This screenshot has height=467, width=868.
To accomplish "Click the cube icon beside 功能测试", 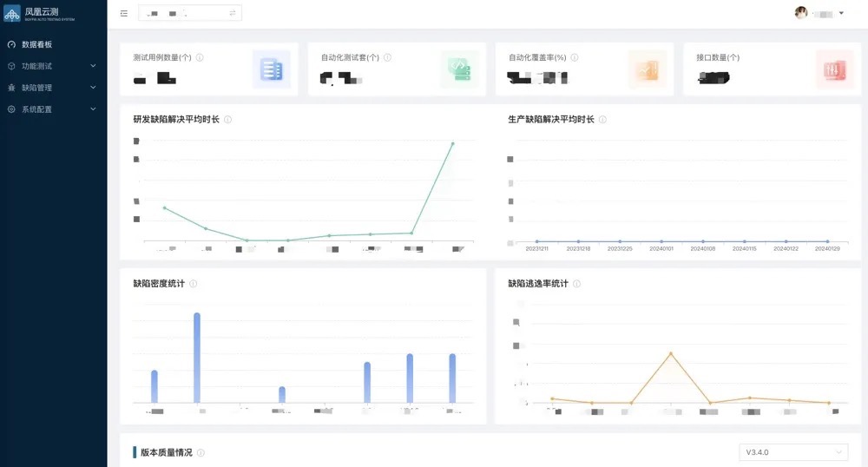I will pos(11,66).
